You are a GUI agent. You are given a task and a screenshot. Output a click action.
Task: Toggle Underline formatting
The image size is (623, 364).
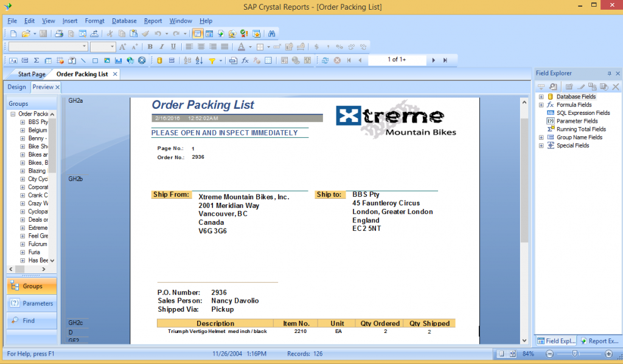(173, 47)
